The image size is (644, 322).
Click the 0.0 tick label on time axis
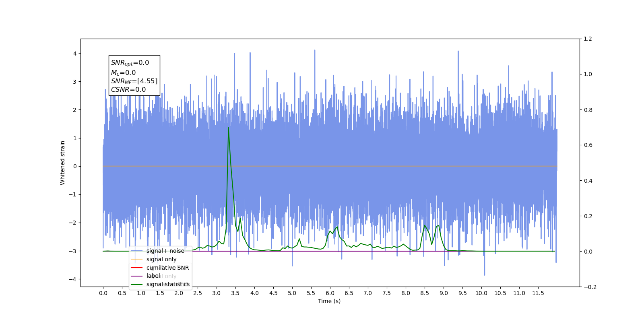coord(103,293)
